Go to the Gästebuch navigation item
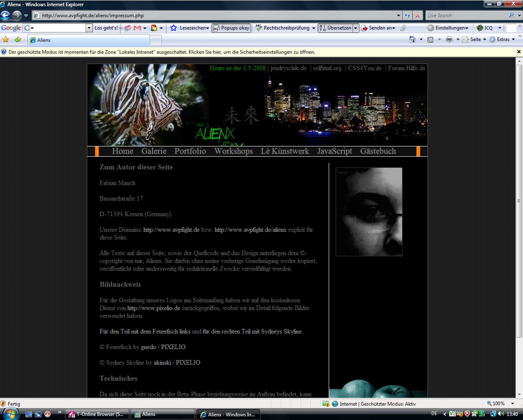Image resolution: width=523 pixels, height=420 pixels. (x=378, y=151)
